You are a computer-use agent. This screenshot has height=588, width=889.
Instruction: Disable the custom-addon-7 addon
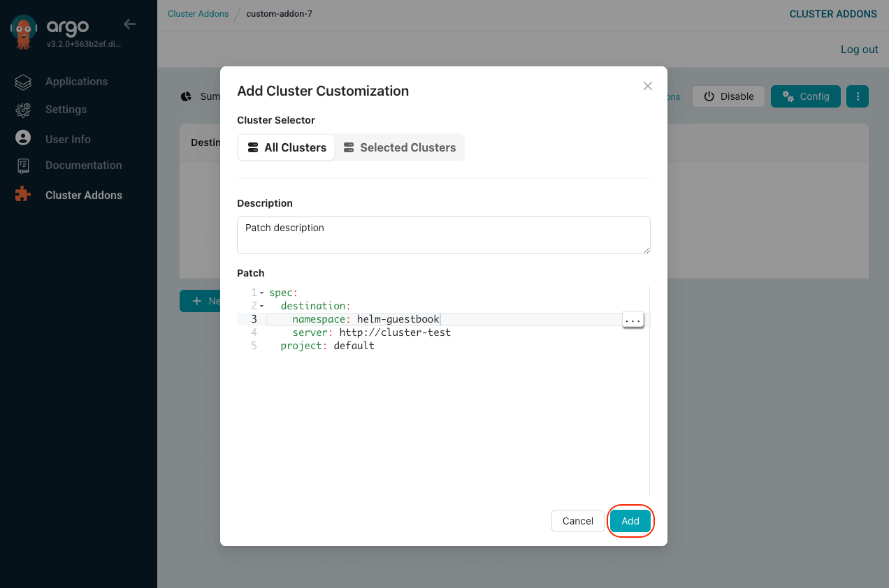728,96
